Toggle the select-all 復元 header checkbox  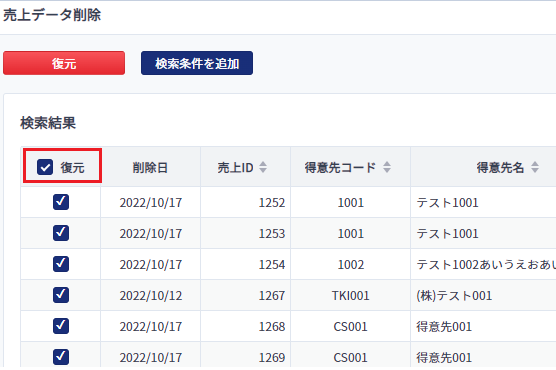(x=45, y=167)
